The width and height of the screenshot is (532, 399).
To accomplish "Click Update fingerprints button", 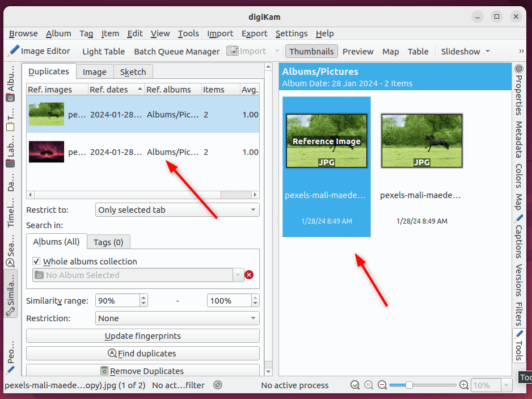I will pos(143,336).
